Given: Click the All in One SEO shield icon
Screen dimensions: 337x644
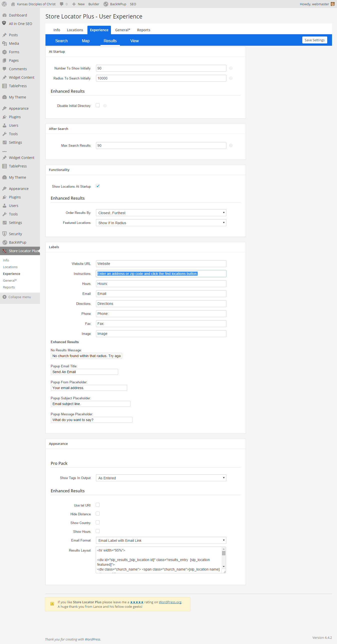Looking at the screenshot, I should click(4, 23).
